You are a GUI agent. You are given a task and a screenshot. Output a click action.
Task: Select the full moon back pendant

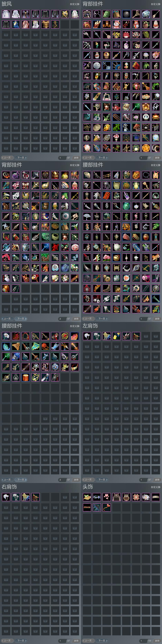[97, 65]
